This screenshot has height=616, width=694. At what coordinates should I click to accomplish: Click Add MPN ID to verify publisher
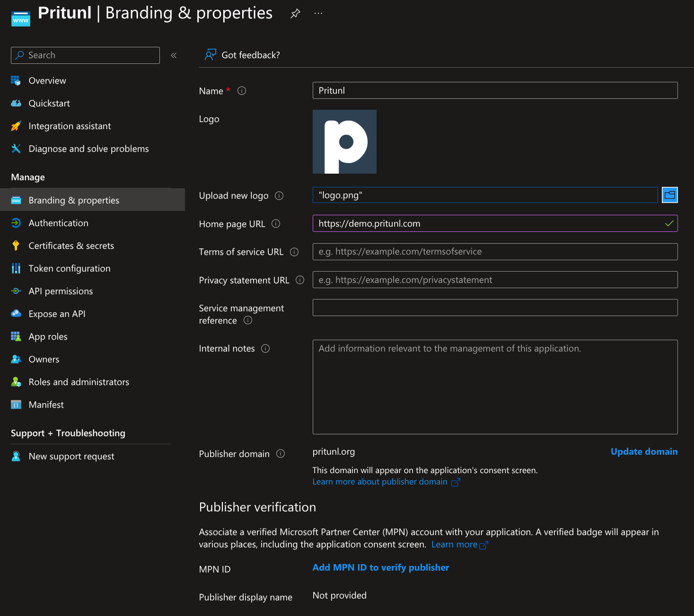click(x=380, y=567)
